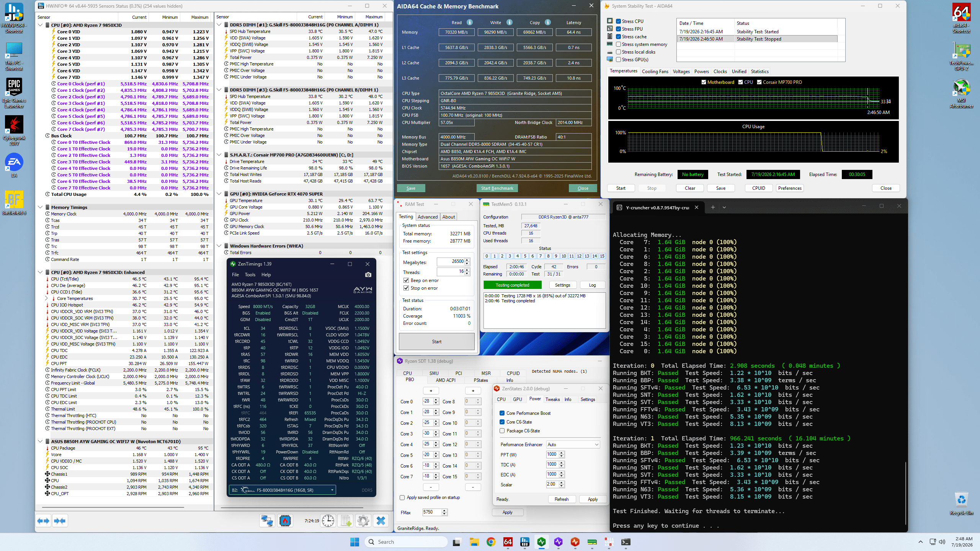Click the Google Chrome taskbar icon
980x551 pixels.
tap(491, 542)
